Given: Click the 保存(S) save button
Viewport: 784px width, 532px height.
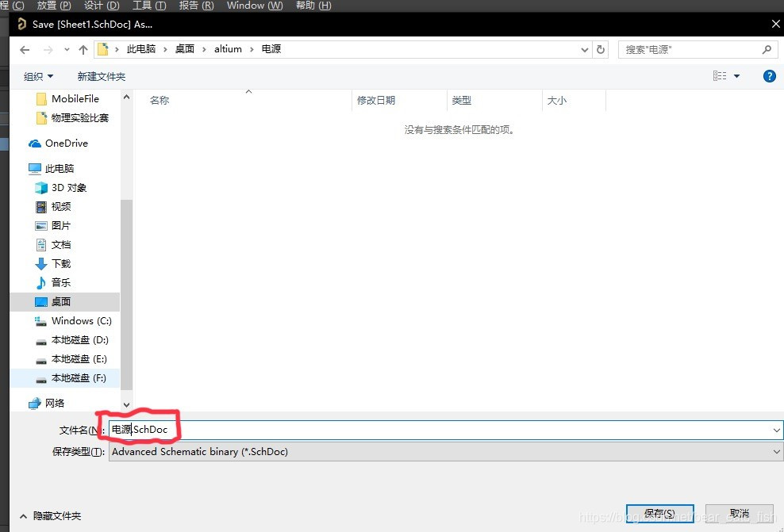Looking at the screenshot, I should coord(659,514).
